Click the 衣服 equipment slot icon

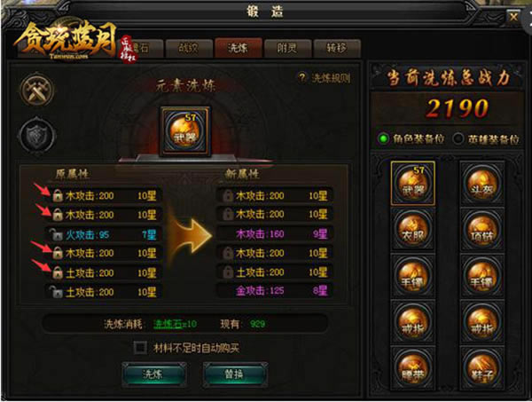point(412,230)
